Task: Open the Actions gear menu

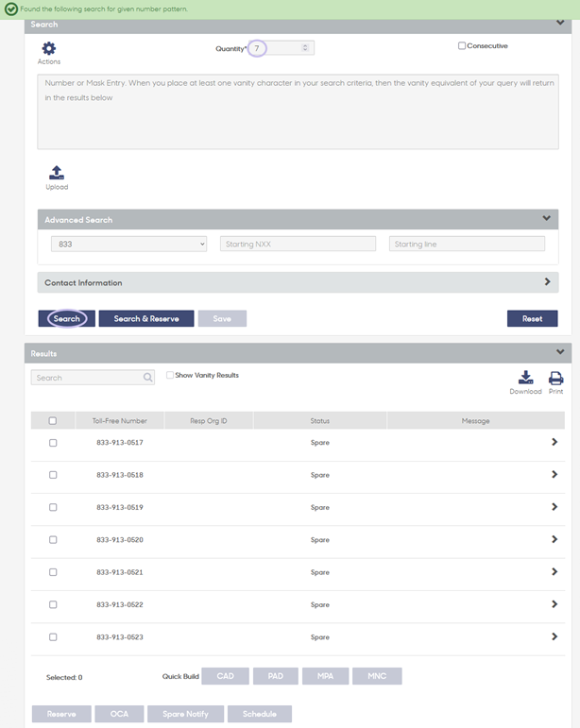Action: [49, 48]
